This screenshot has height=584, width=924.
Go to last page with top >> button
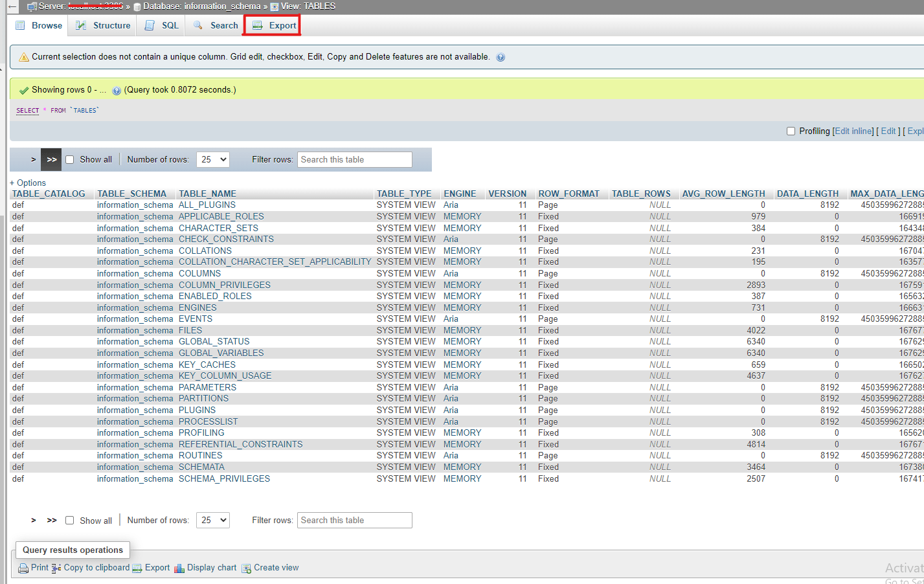coord(51,159)
